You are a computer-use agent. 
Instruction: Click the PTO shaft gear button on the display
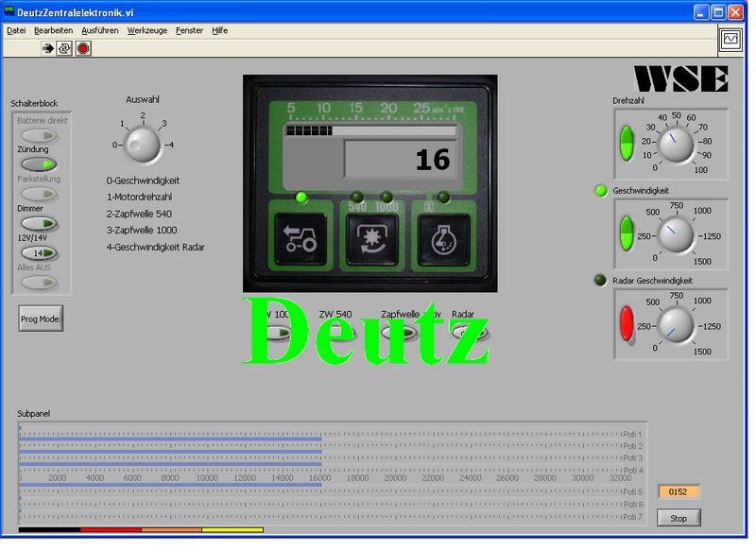[x=371, y=239]
